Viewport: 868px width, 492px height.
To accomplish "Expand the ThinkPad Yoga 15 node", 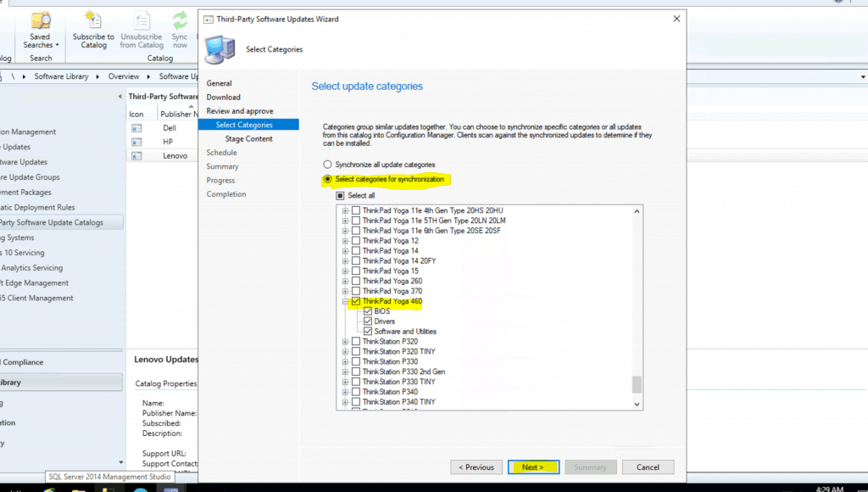I will coord(346,271).
